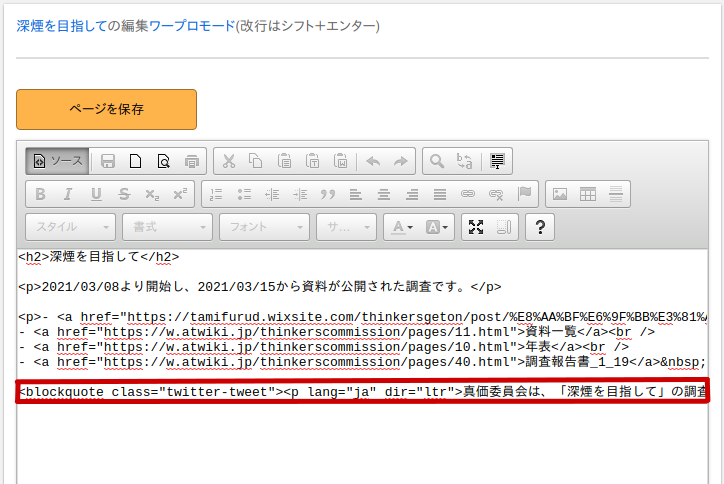Click the Insert Link icon
724x484 pixels.
(468, 194)
